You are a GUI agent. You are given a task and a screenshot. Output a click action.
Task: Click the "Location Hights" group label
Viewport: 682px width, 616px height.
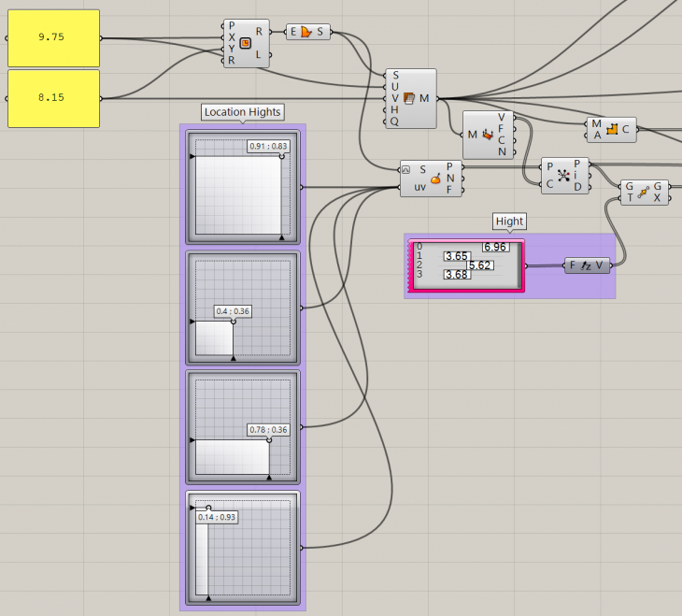(242, 112)
